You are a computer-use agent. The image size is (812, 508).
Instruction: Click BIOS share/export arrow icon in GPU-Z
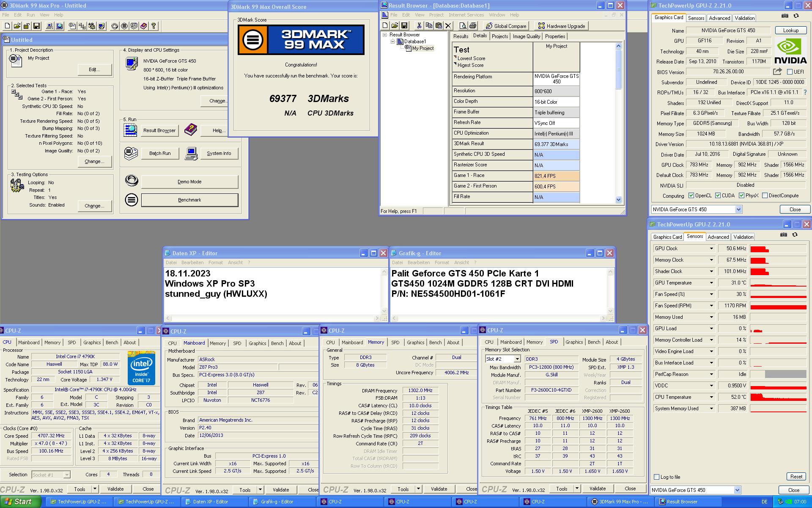[x=777, y=72]
